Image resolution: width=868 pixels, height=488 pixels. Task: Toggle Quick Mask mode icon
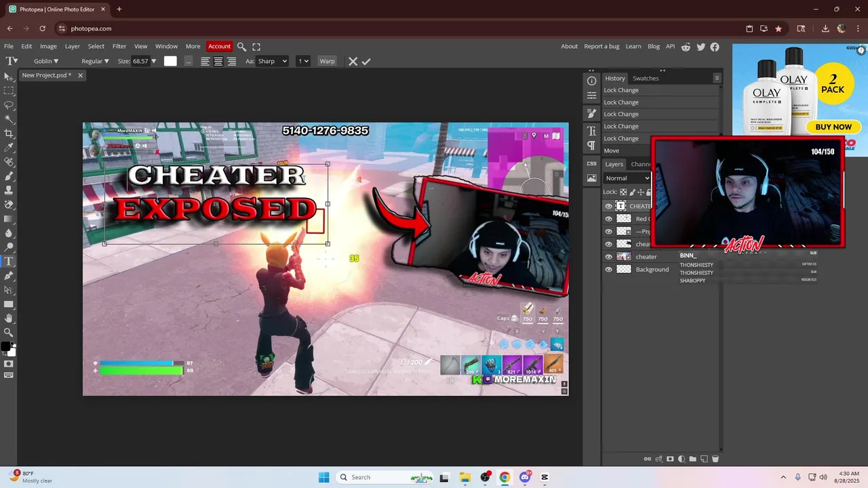coord(9,364)
